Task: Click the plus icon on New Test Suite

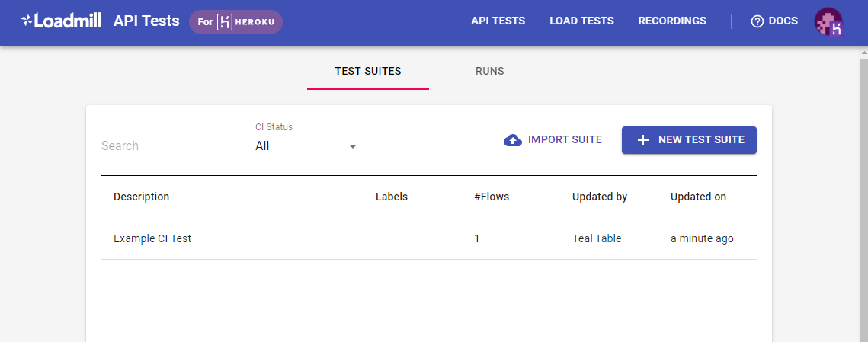Action: point(642,140)
